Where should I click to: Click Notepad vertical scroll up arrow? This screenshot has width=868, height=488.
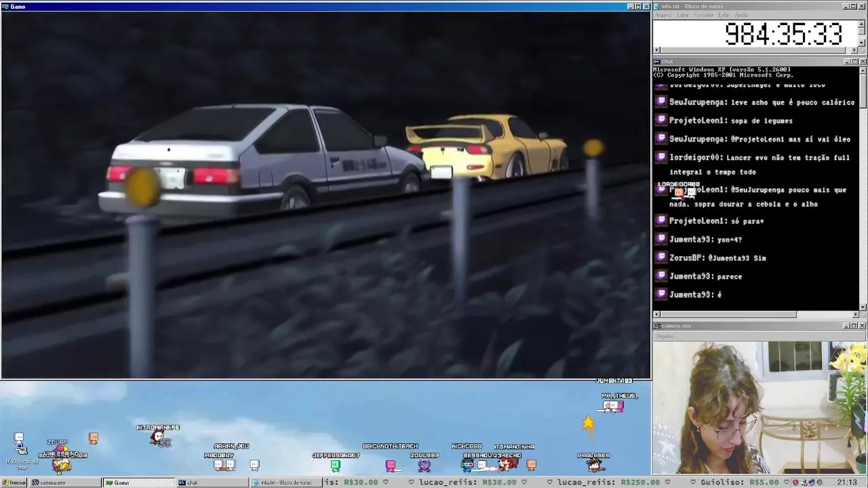tap(862, 24)
